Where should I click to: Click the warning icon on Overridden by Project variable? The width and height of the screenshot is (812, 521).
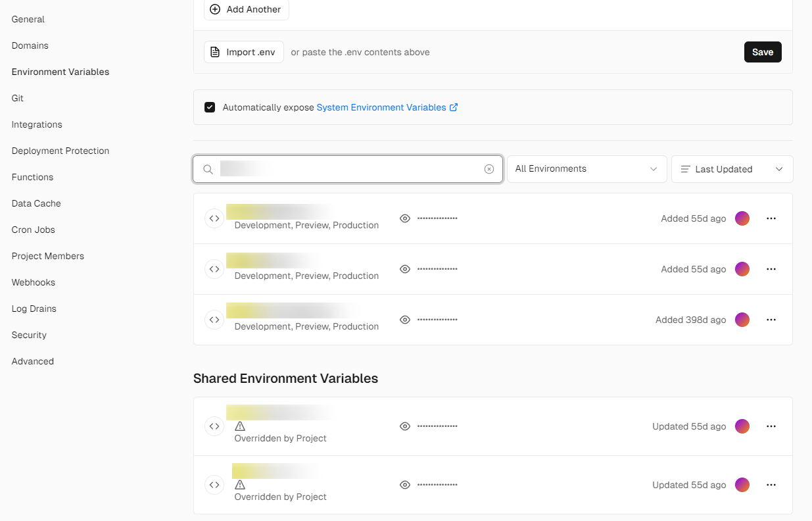coord(240,426)
